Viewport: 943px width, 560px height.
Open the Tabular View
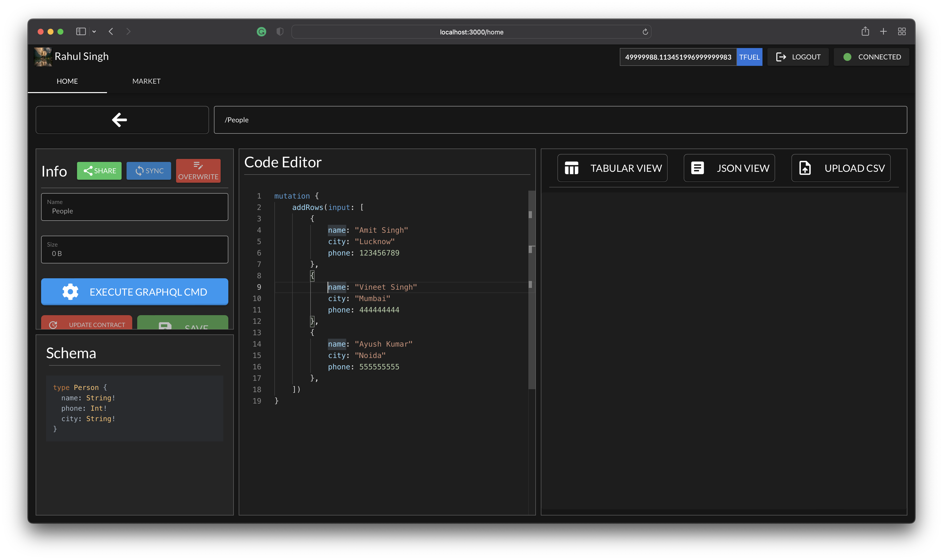(612, 168)
